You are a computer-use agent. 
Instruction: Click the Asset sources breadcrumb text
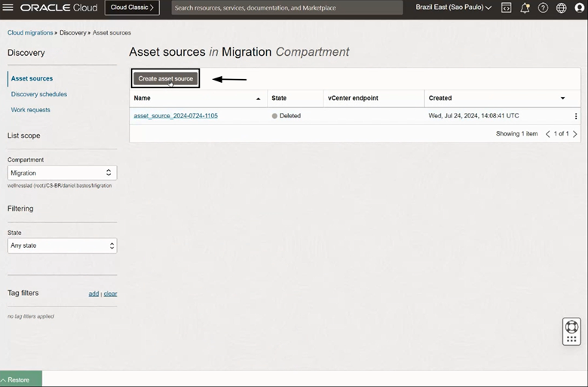click(x=112, y=32)
